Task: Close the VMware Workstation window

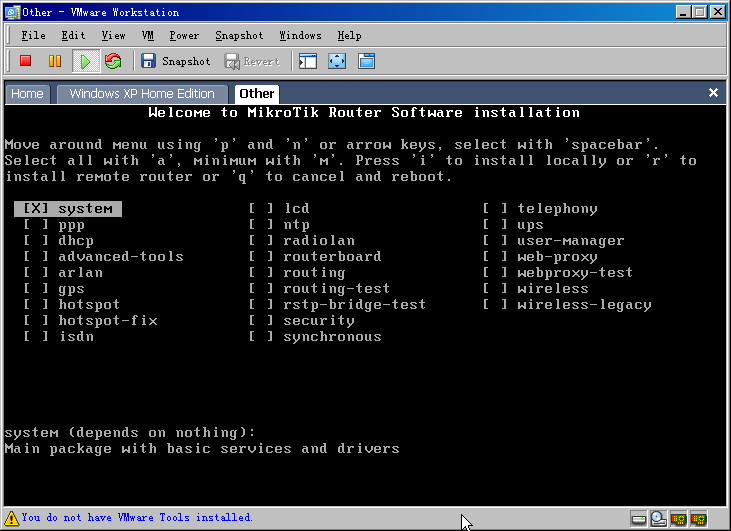Action: pos(717,12)
